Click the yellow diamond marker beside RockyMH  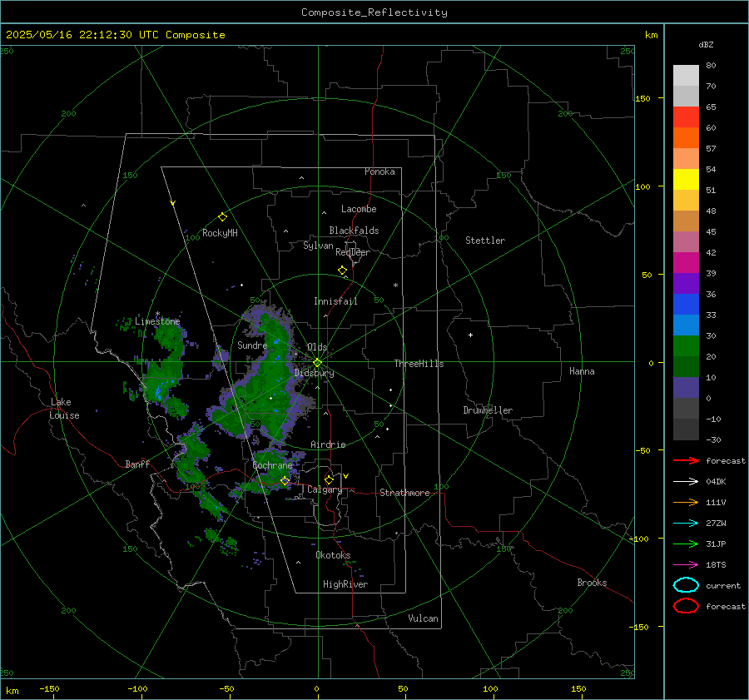pyautogui.click(x=222, y=217)
